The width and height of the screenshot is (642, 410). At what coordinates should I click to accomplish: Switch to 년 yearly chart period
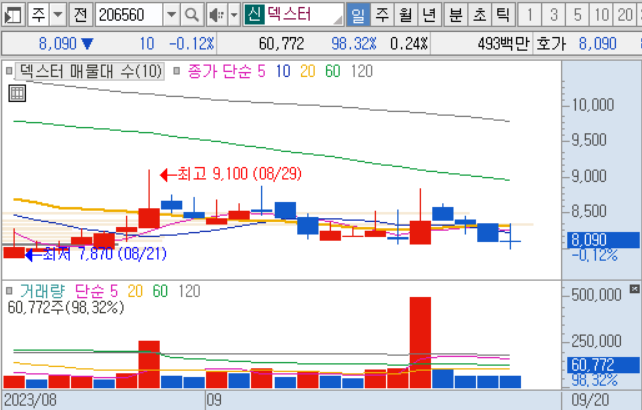point(429,15)
